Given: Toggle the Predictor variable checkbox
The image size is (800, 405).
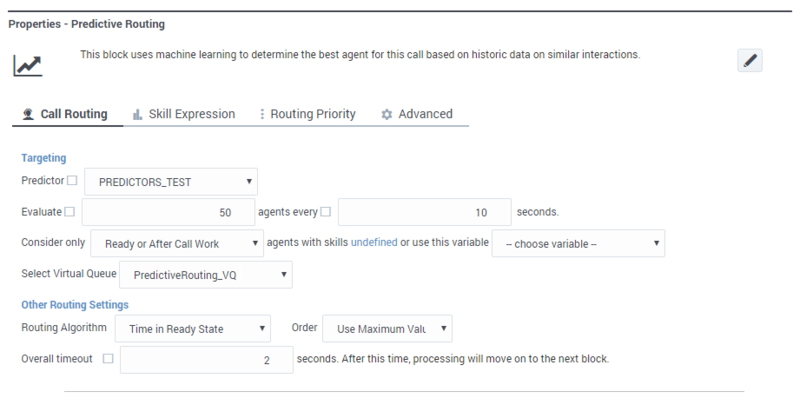Looking at the screenshot, I should point(71,181).
